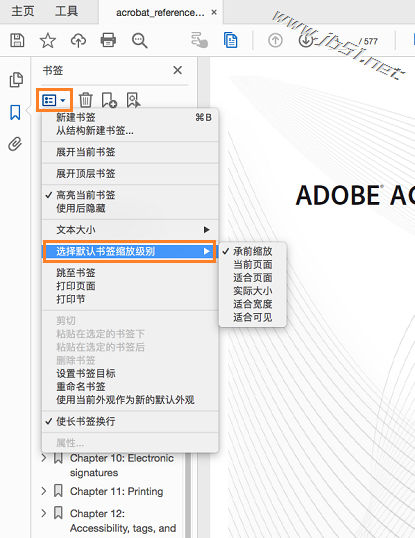Open bookmark options dropdown button
This screenshot has width=415, height=538.
point(54,100)
